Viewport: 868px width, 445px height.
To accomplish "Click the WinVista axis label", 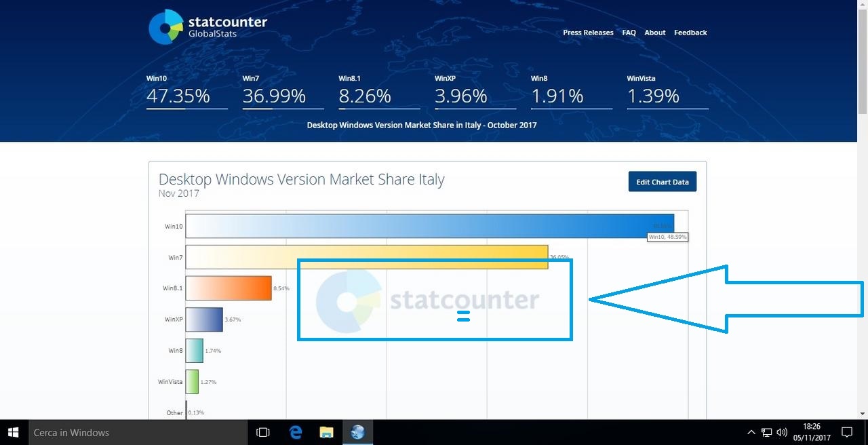I will tap(170, 382).
